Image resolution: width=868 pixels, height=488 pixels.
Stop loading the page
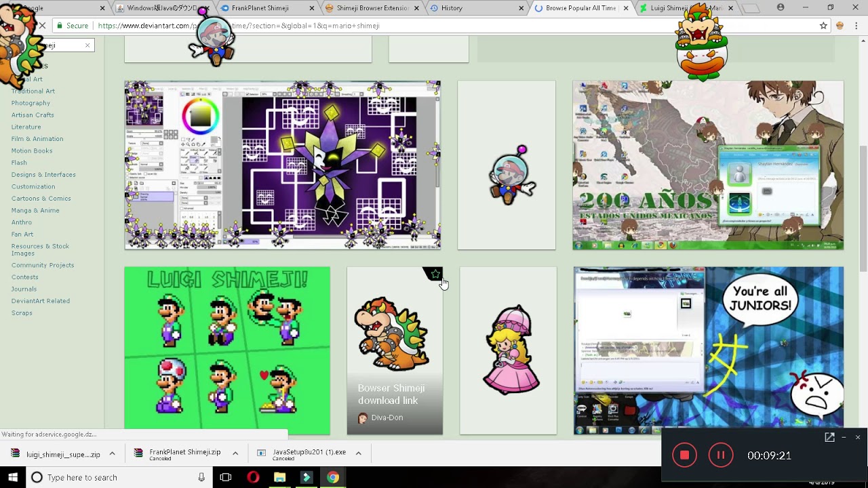pyautogui.click(x=42, y=26)
